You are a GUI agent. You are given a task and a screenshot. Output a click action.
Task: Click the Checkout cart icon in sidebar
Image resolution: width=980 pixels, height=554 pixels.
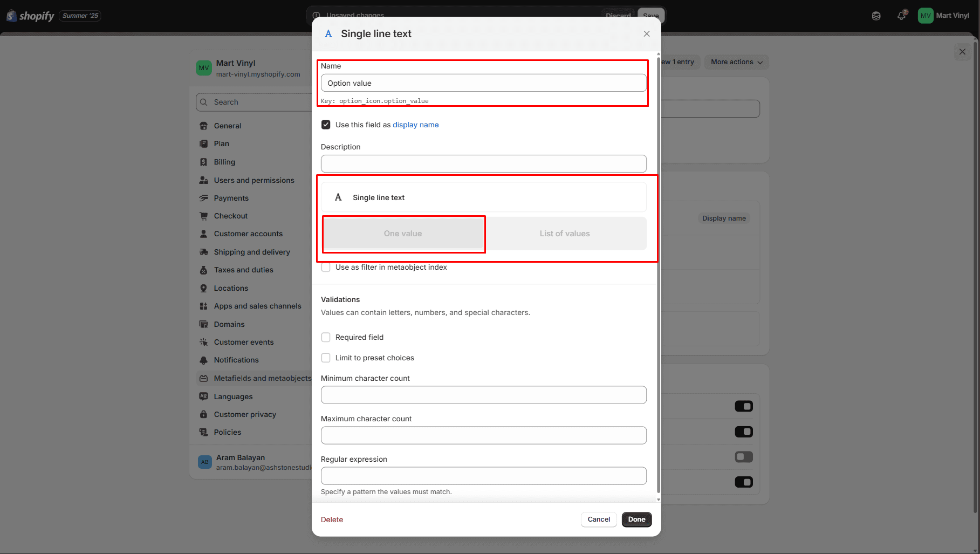[203, 216]
